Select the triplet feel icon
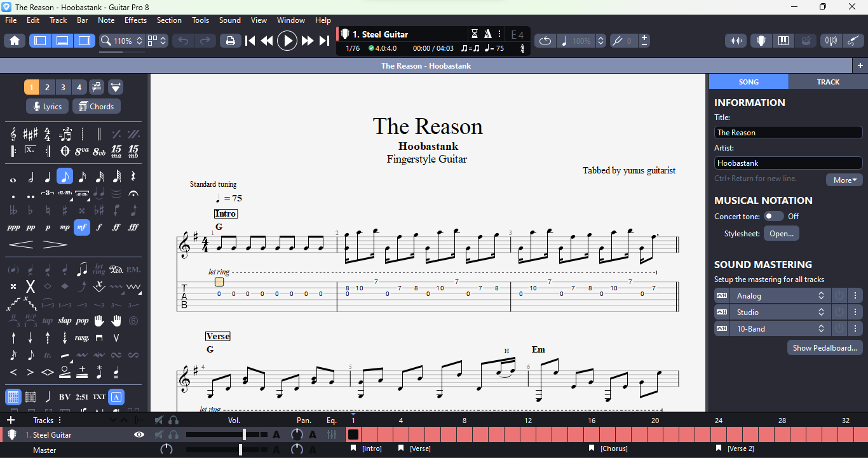Image resolution: width=868 pixels, height=458 pixels. coord(65,134)
